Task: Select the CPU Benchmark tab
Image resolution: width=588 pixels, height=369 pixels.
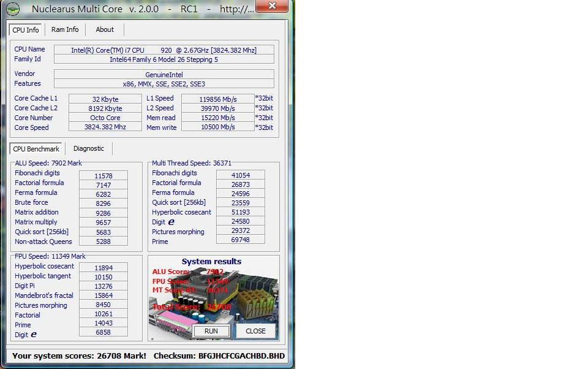Action: (36, 149)
